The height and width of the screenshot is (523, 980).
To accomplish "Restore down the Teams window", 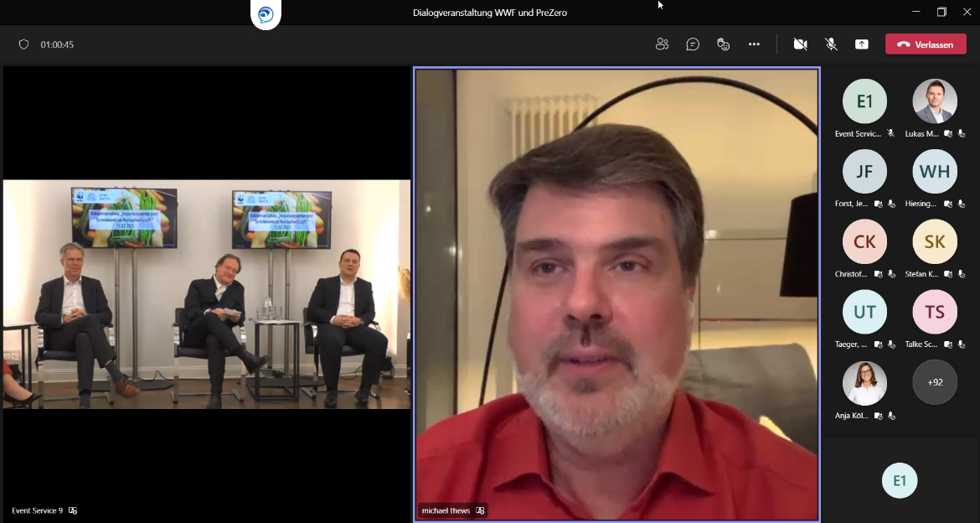I will point(941,12).
